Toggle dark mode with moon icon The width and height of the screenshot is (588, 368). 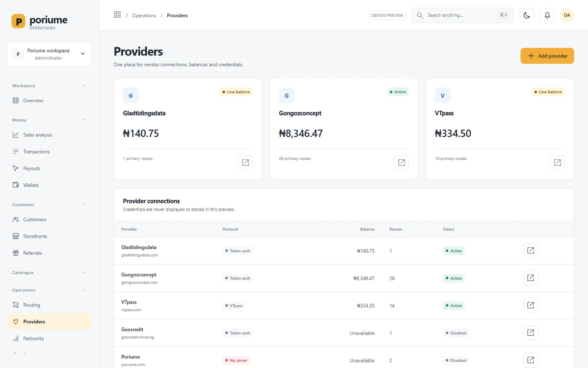(527, 15)
